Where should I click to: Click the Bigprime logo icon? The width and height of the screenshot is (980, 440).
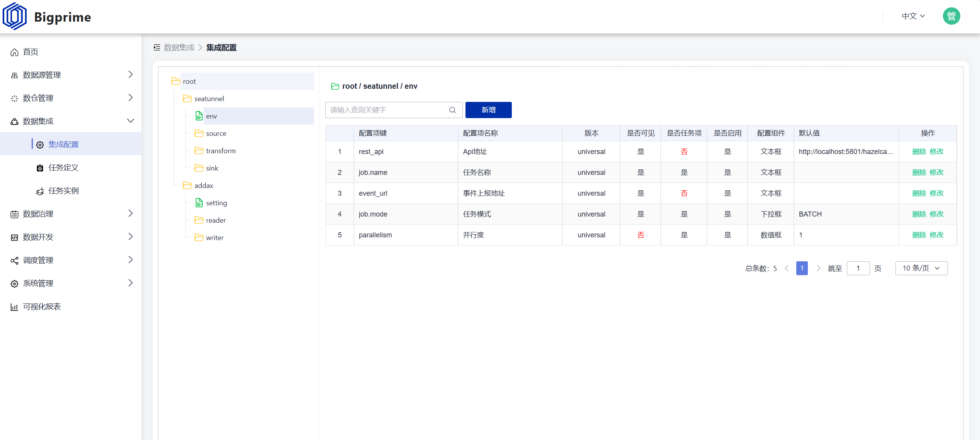(x=15, y=16)
